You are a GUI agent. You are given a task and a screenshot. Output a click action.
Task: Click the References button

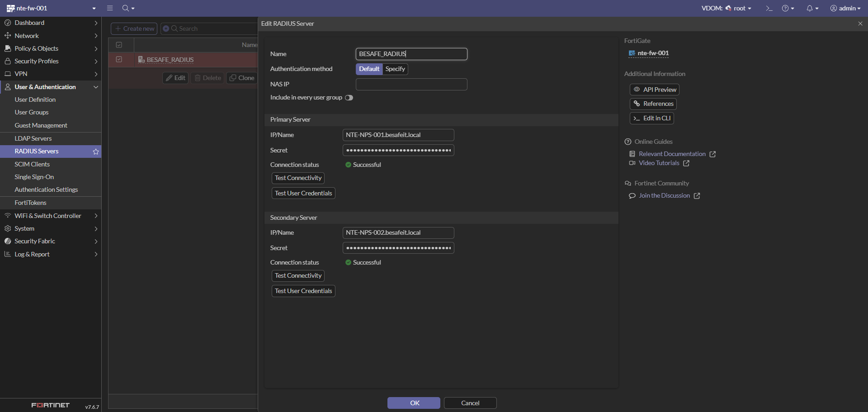653,104
